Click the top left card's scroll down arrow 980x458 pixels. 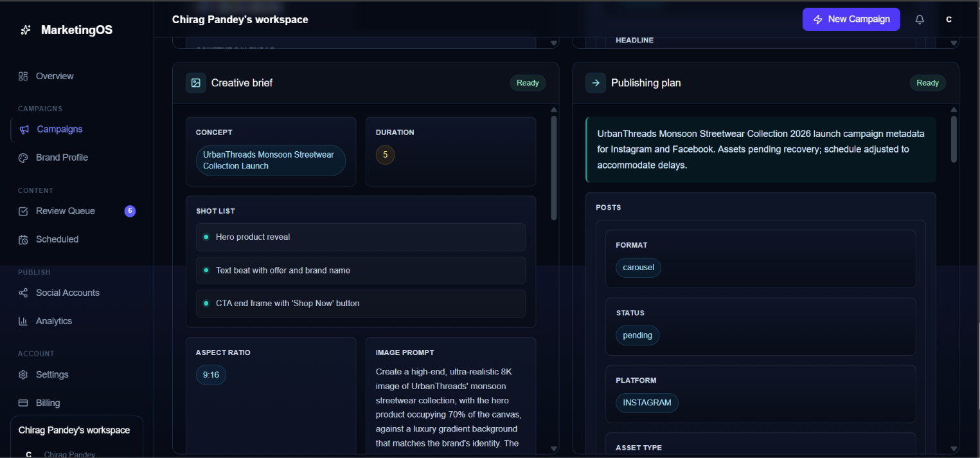[554, 44]
